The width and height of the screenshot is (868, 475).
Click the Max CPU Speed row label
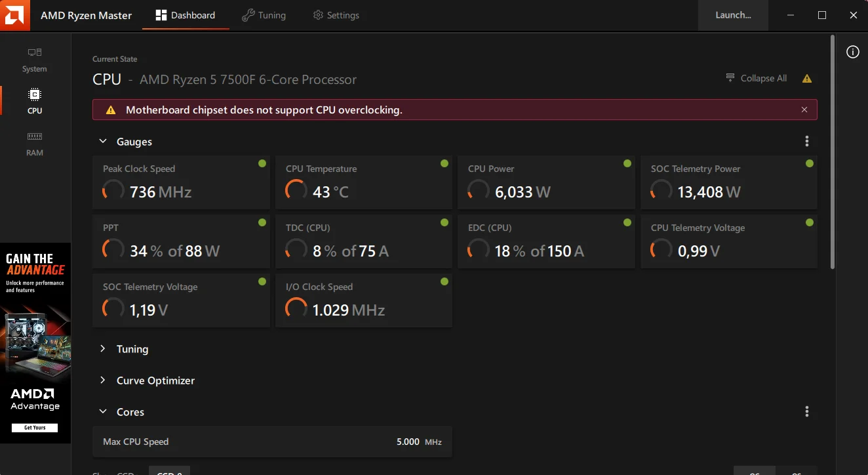[x=136, y=442]
